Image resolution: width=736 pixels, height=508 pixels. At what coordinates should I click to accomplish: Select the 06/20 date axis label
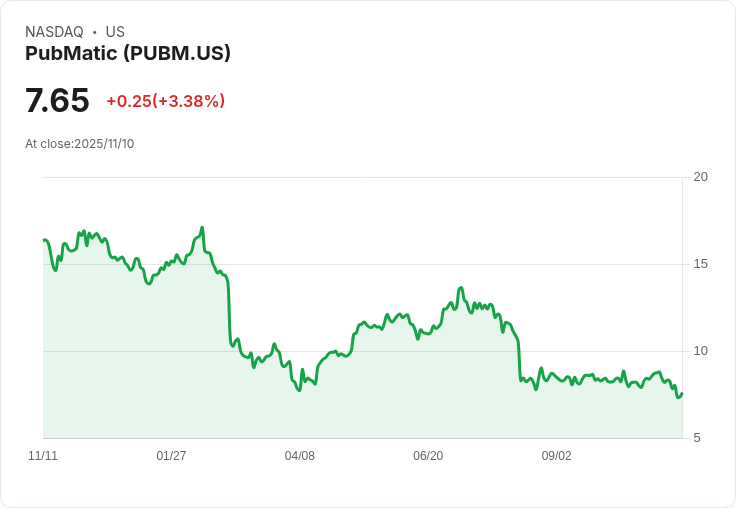click(428, 456)
